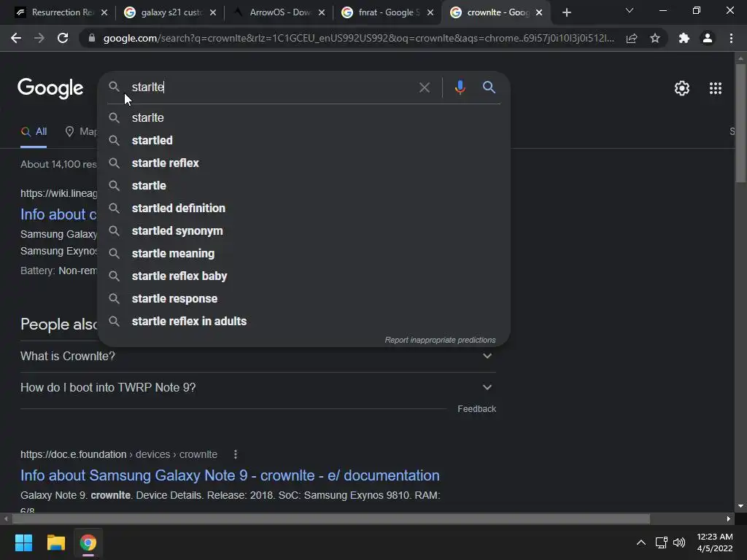Submit search with blue magnifier
Image resolution: width=747 pixels, height=560 pixels.
489,87
